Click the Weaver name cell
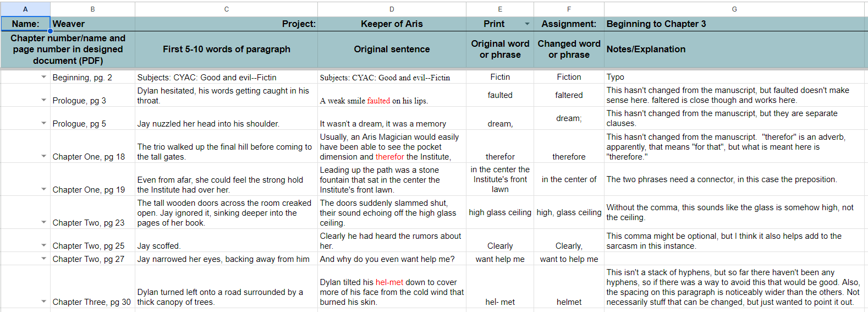868x312 pixels. point(92,24)
